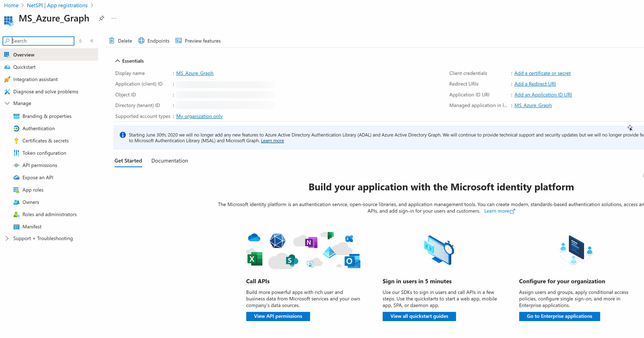
Task: Click the Quickstart cloud icon in sidebar
Action: coord(7,67)
